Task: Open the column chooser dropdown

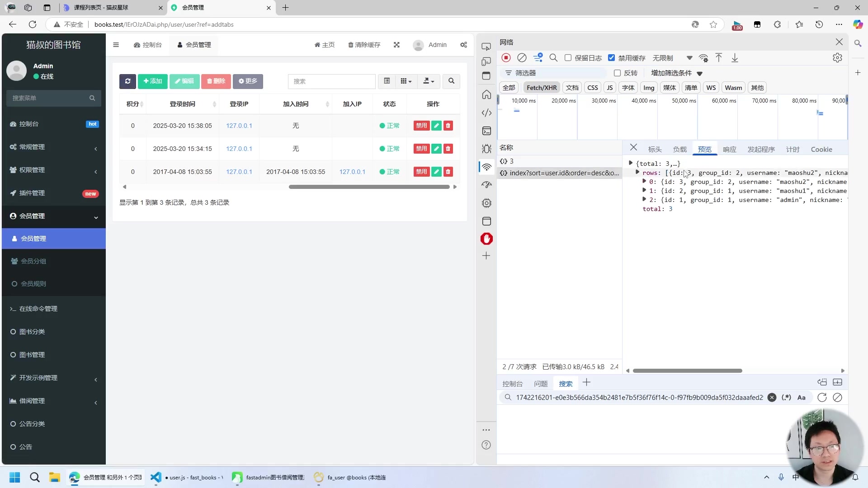Action: tap(406, 81)
